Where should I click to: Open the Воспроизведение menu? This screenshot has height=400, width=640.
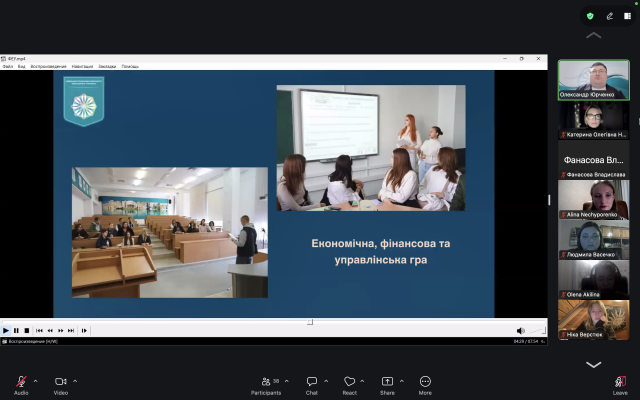tap(48, 66)
